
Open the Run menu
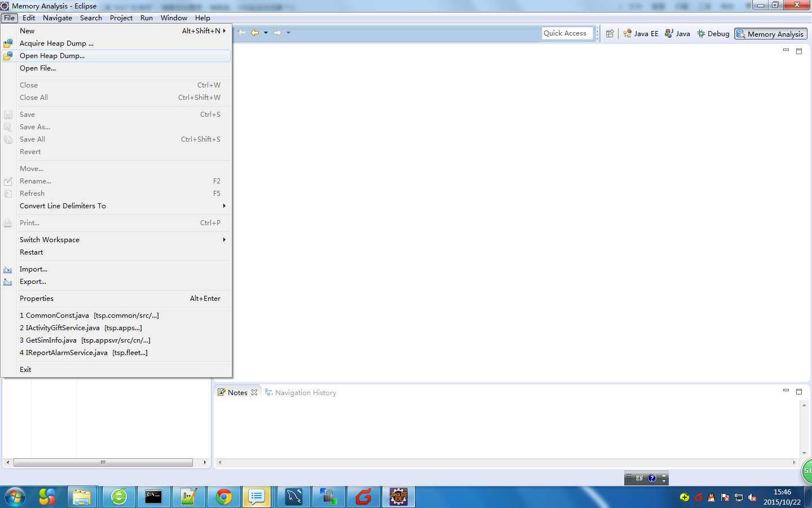[x=147, y=18]
